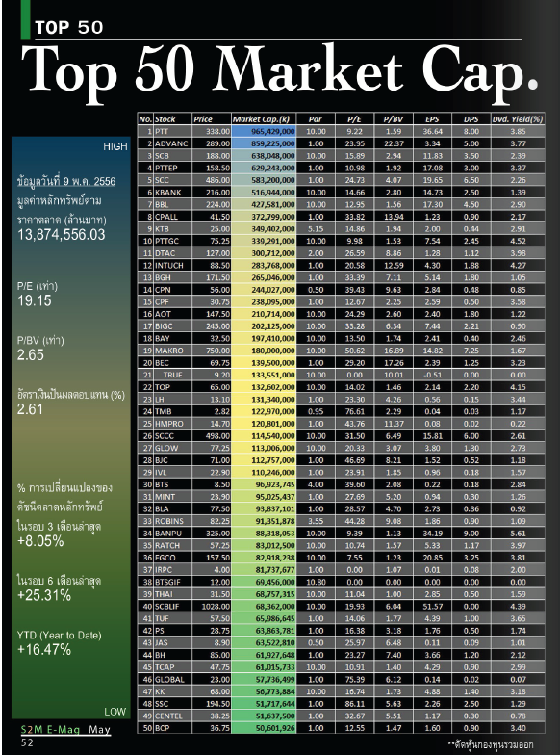560x755 pixels.
Task: Select the INTUCH stock name cell
Action: tap(173, 266)
